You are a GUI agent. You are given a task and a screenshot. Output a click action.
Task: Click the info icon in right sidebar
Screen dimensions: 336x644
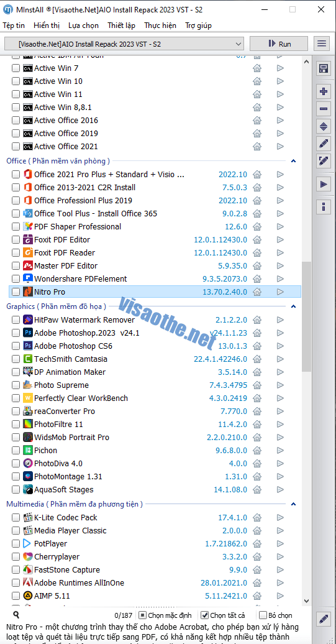(324, 206)
